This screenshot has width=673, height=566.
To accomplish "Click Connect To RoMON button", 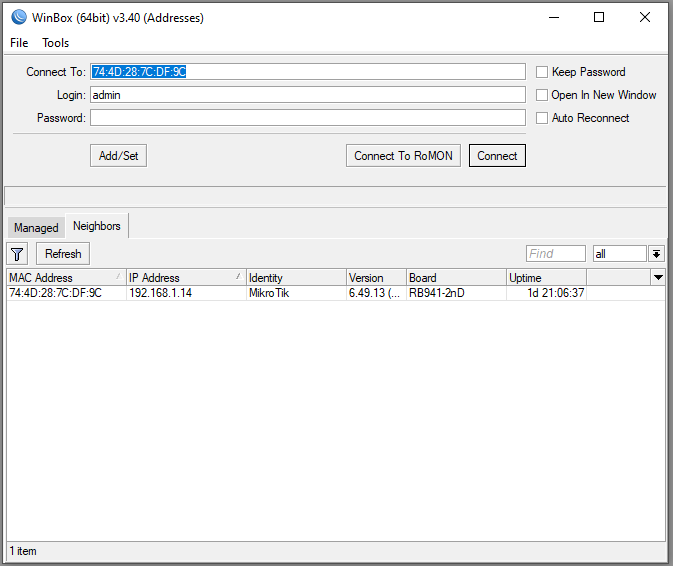I will click(403, 156).
